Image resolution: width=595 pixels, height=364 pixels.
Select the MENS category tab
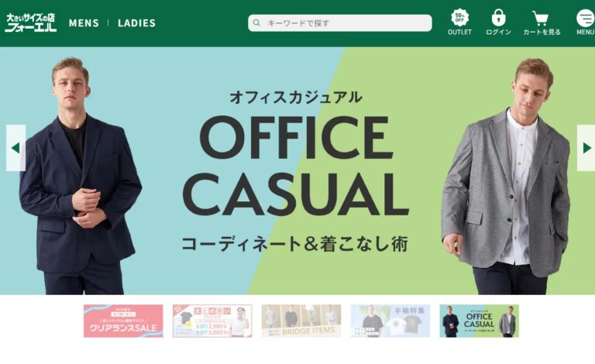coord(84,23)
